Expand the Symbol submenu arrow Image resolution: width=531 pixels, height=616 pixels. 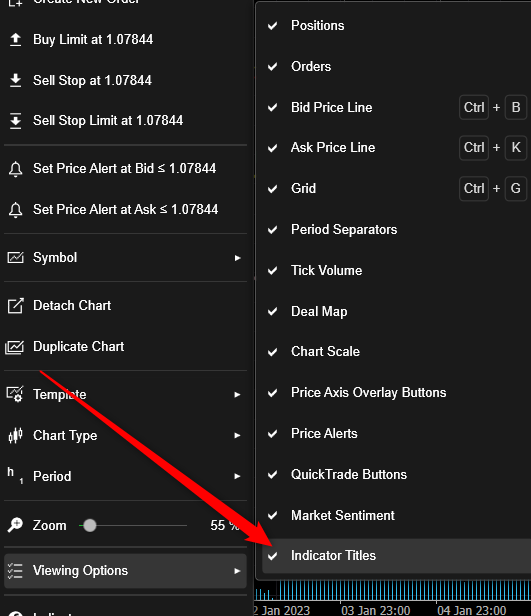pos(237,258)
